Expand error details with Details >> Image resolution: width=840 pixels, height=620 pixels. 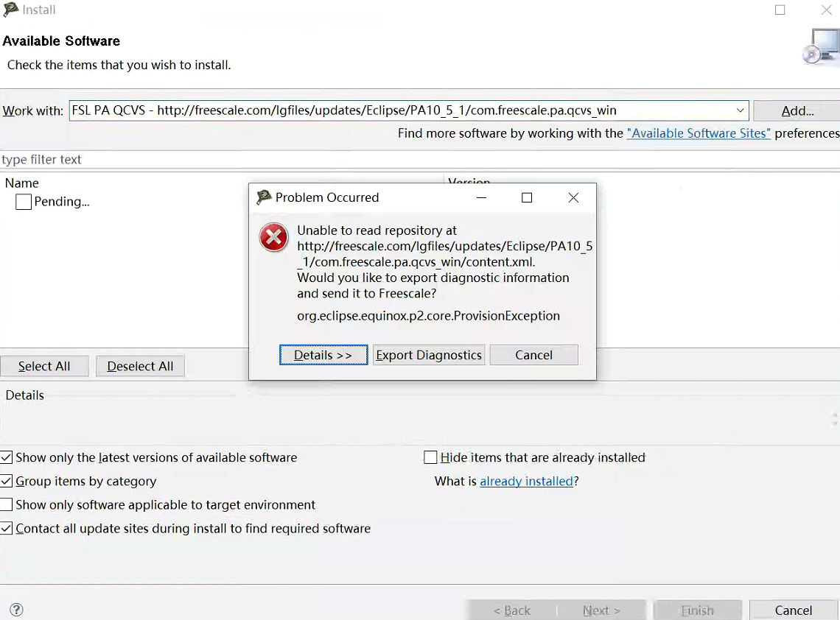[x=323, y=354]
